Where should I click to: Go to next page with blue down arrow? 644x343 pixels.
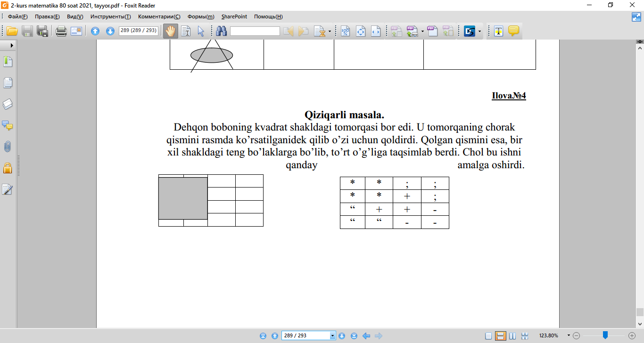(110, 32)
